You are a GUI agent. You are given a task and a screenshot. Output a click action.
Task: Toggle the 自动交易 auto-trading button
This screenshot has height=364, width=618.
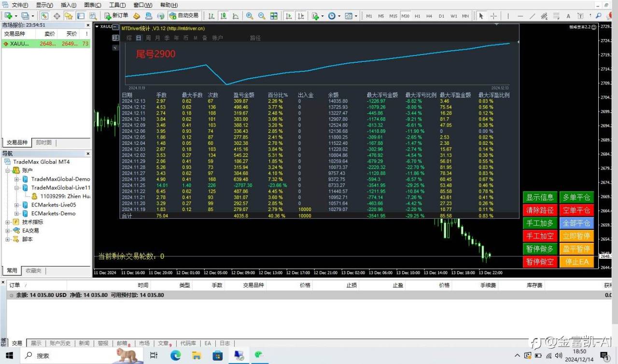pyautogui.click(x=184, y=16)
